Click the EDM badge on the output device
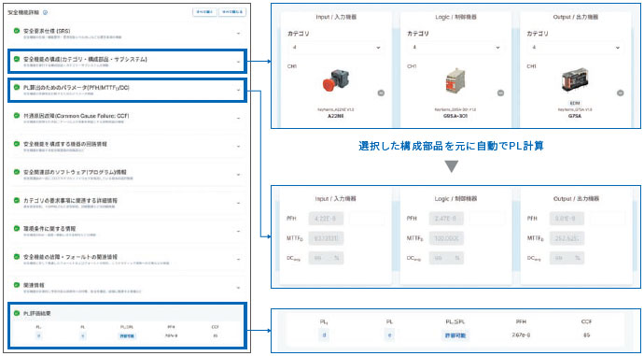644x356 pixels. point(575,103)
